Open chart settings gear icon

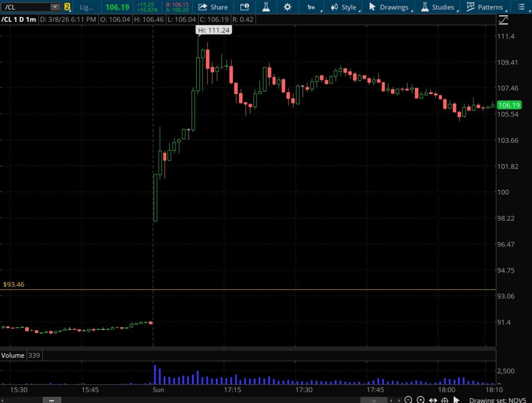click(287, 7)
